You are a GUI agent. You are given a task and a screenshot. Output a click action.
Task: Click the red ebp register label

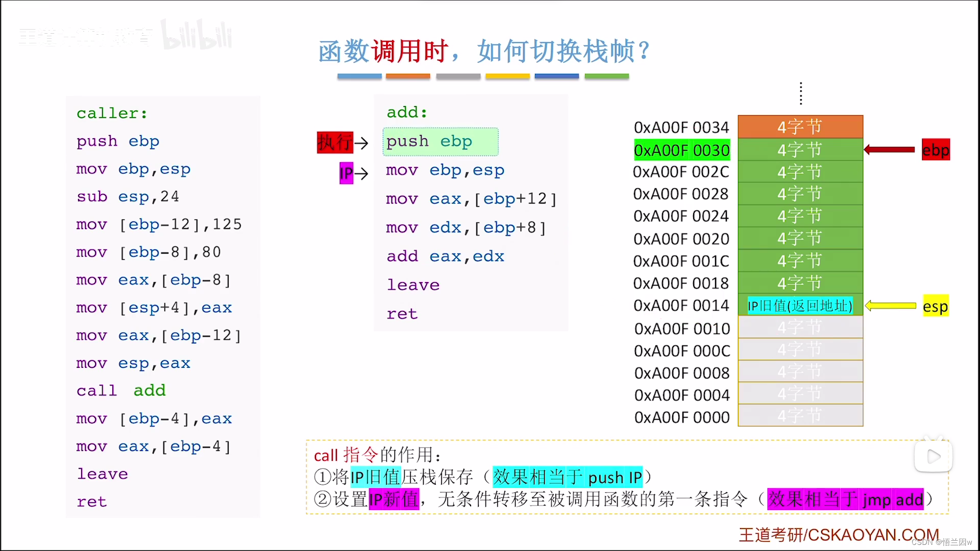pos(936,150)
